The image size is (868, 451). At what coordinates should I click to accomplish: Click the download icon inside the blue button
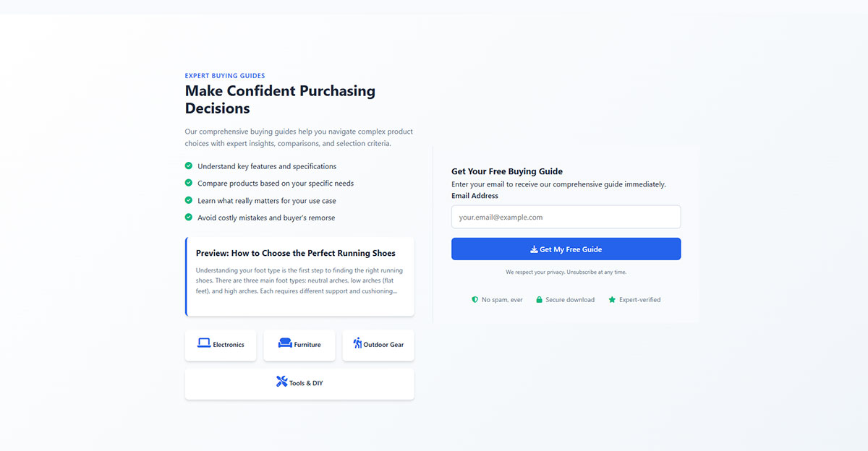click(534, 249)
